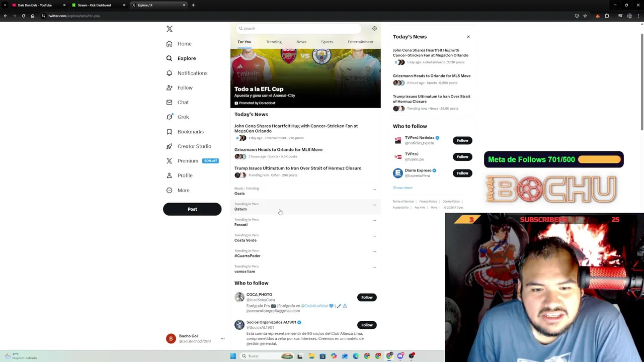
Task: Open more options for vamos liam trend
Action: click(374, 267)
